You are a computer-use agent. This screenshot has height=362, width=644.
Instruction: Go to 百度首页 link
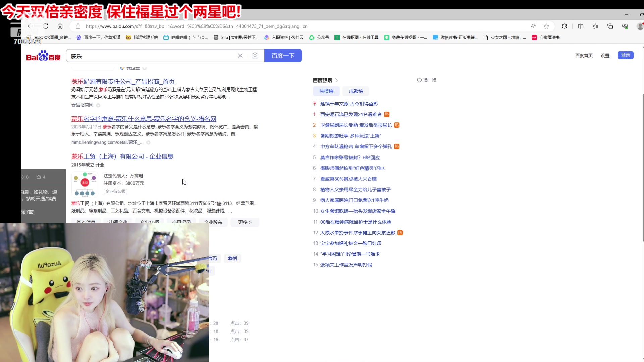(584, 56)
